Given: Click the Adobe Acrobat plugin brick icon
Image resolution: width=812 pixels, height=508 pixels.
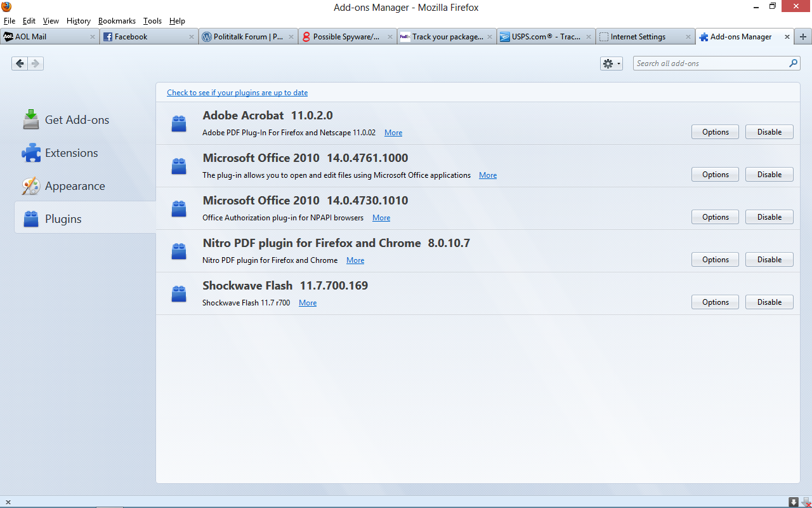Looking at the screenshot, I should click(179, 124).
